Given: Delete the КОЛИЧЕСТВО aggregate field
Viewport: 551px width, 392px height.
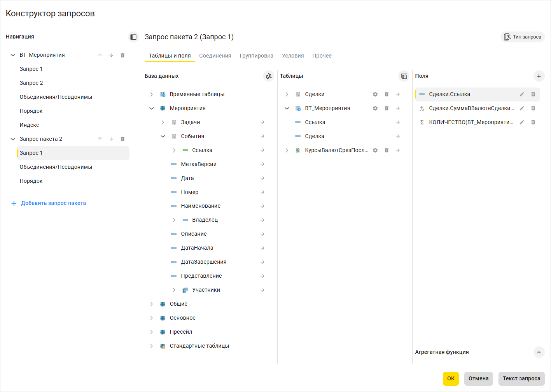Looking at the screenshot, I should click(x=533, y=122).
